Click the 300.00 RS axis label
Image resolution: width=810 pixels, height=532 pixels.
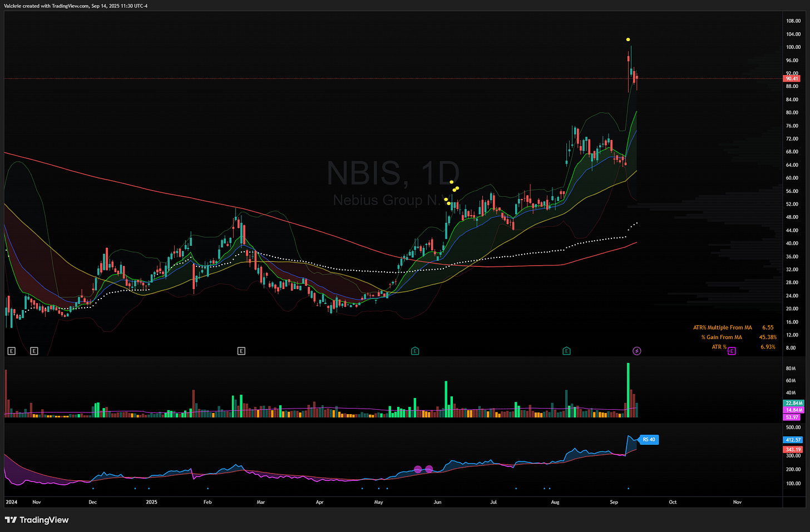click(x=793, y=455)
